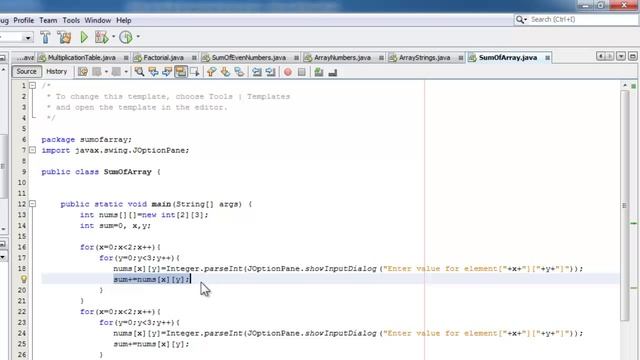640x360 pixels.
Task: Open the project configuration combo box
Action: coord(16,38)
